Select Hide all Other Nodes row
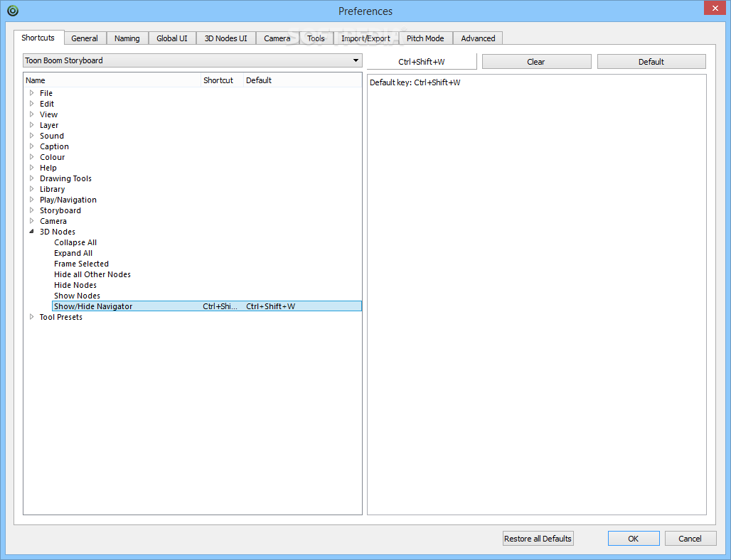 (x=206, y=274)
